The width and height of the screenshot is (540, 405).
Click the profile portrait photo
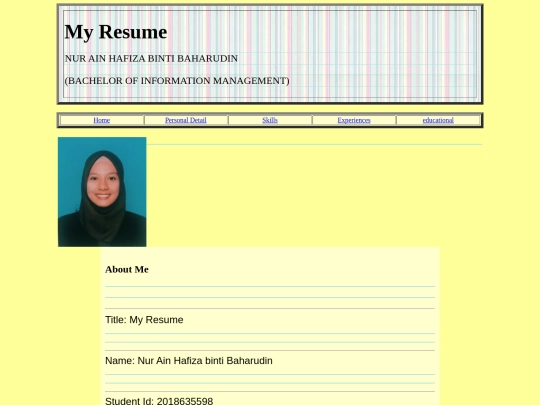pyautogui.click(x=102, y=192)
